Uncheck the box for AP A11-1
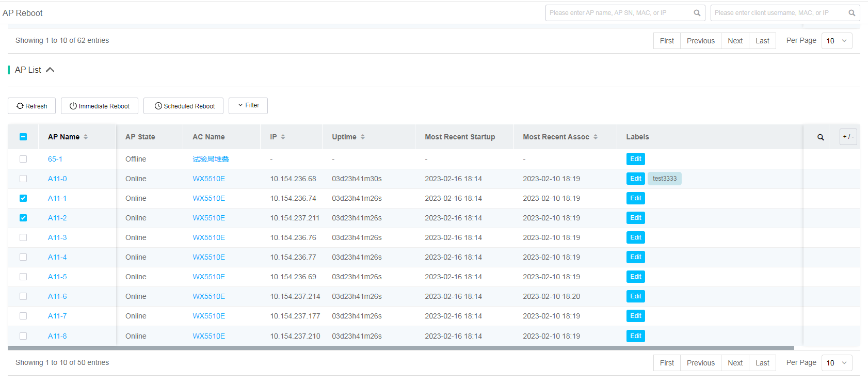This screenshot has width=868, height=383. tap(23, 198)
